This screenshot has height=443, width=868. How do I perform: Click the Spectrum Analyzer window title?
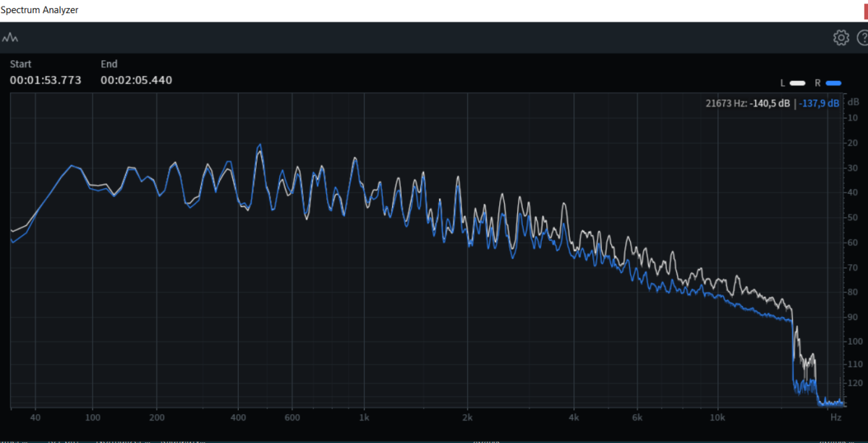tap(39, 10)
